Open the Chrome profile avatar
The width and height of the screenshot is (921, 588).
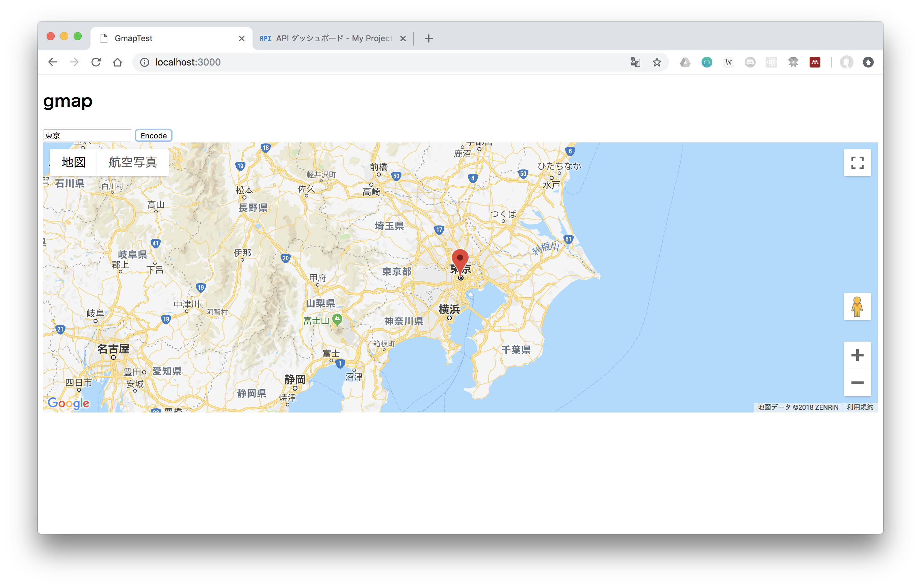[846, 62]
